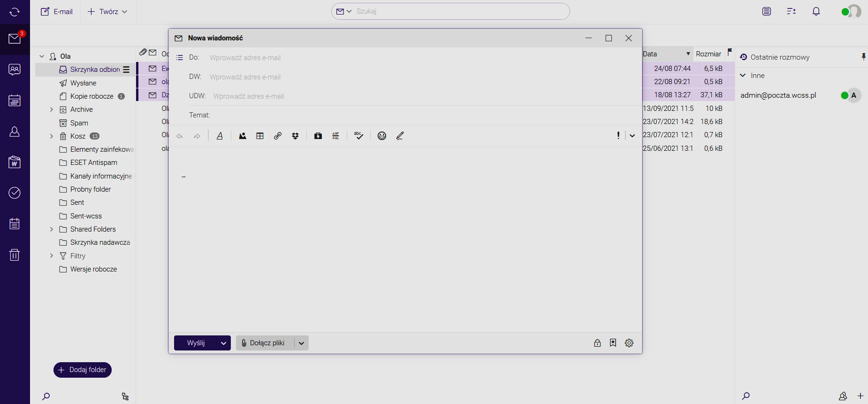868x404 pixels.
Task: Click the insert hyperlink icon
Action: point(278,136)
